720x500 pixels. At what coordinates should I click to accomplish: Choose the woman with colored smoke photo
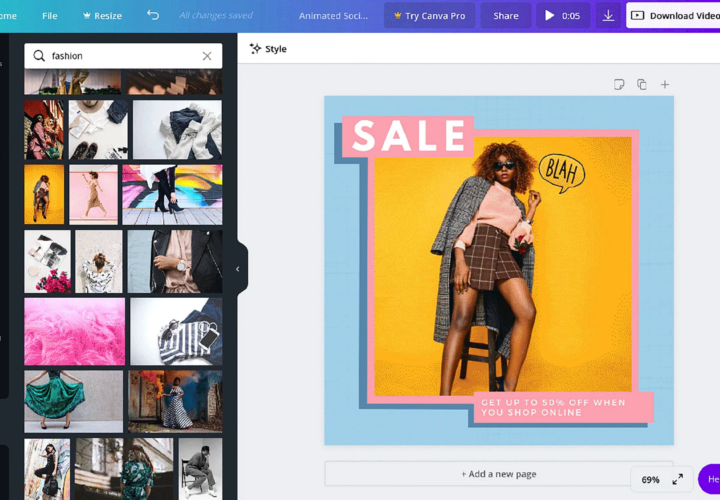(x=175, y=402)
